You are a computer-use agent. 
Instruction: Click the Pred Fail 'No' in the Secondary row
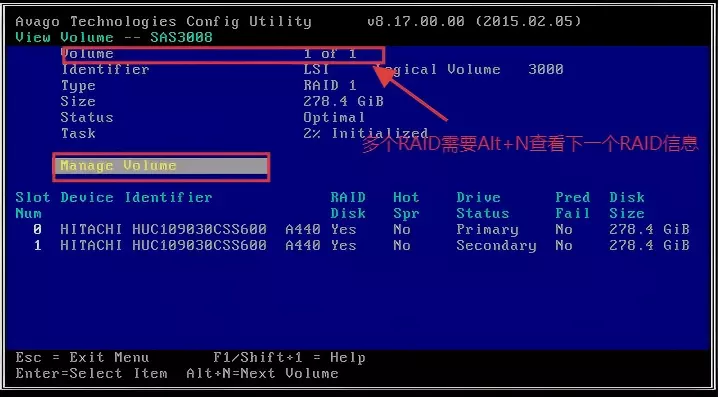[x=564, y=245]
